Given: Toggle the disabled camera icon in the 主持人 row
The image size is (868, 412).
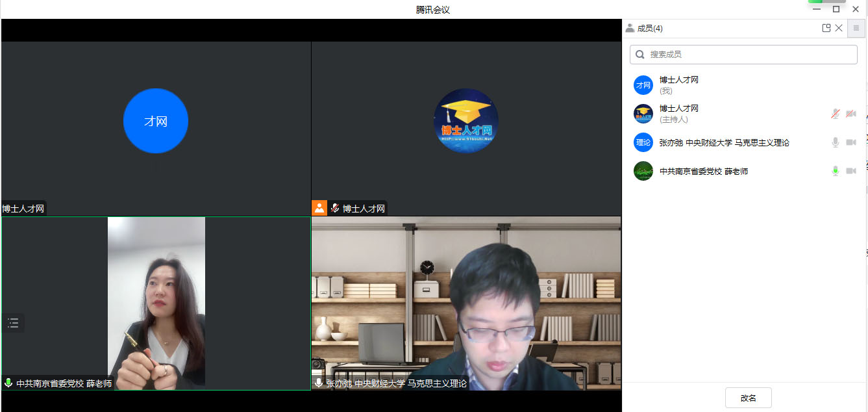Looking at the screenshot, I should 851,114.
